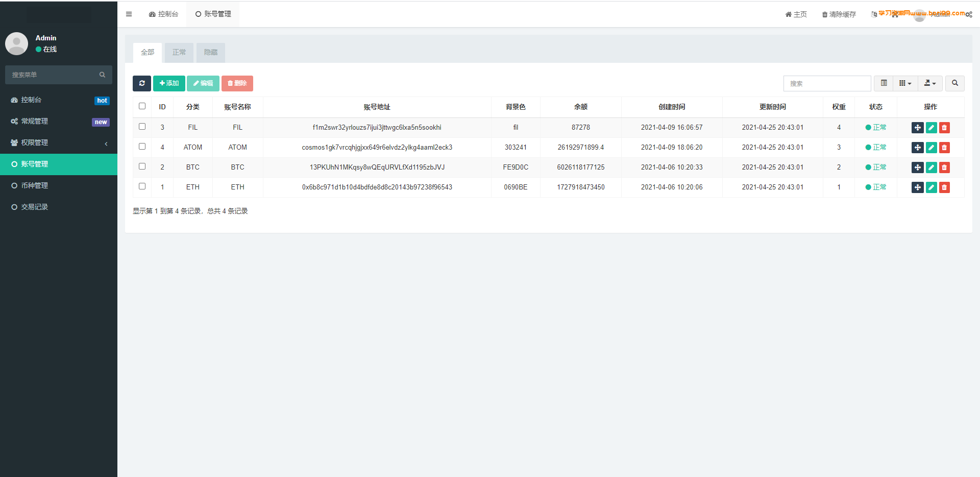Select the checkbox for the FIL row
980x477 pixels.
point(142,127)
